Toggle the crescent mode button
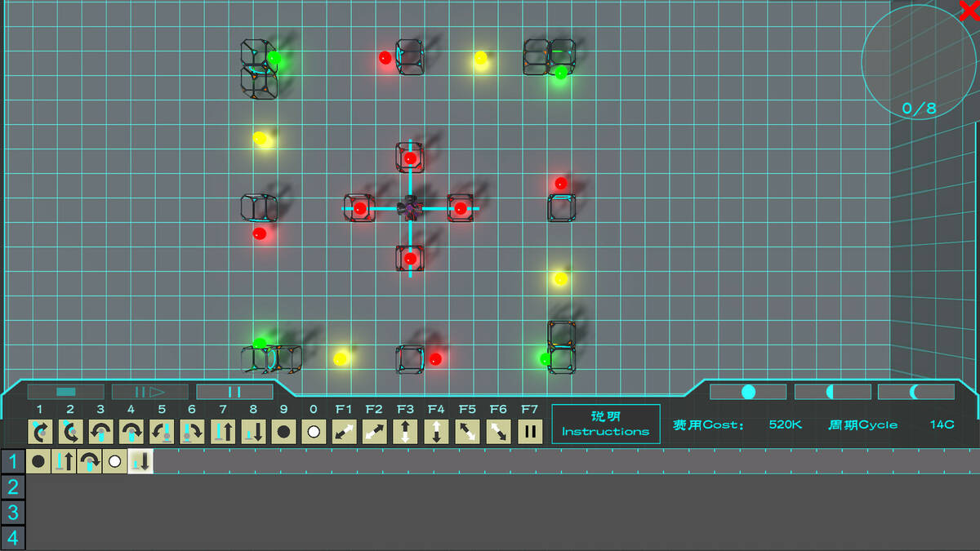The height and width of the screenshot is (551, 980). (x=915, y=392)
